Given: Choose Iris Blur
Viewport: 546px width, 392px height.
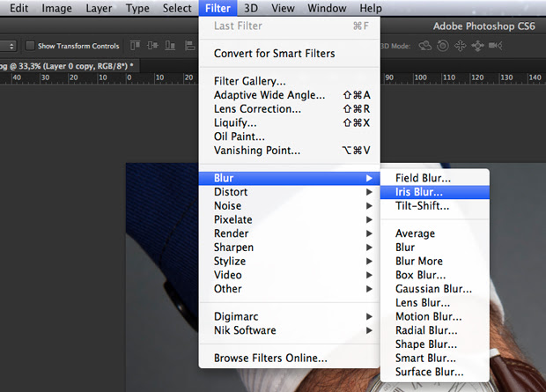Looking at the screenshot, I should [435, 192].
